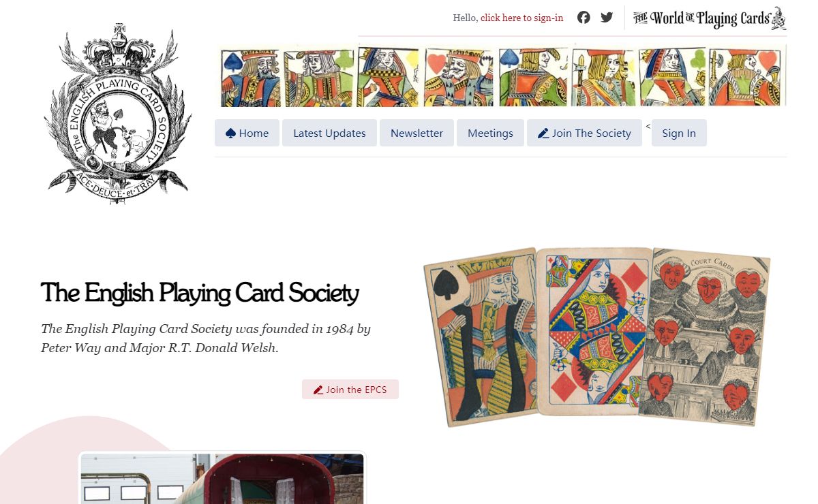Open the Latest Updates menu item
The image size is (818, 504).
[x=329, y=133]
